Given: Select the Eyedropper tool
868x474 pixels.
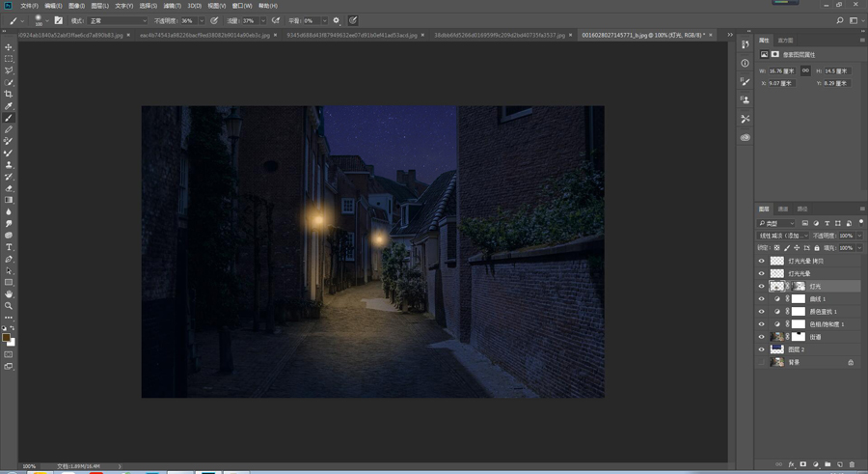Looking at the screenshot, I should tap(9, 106).
